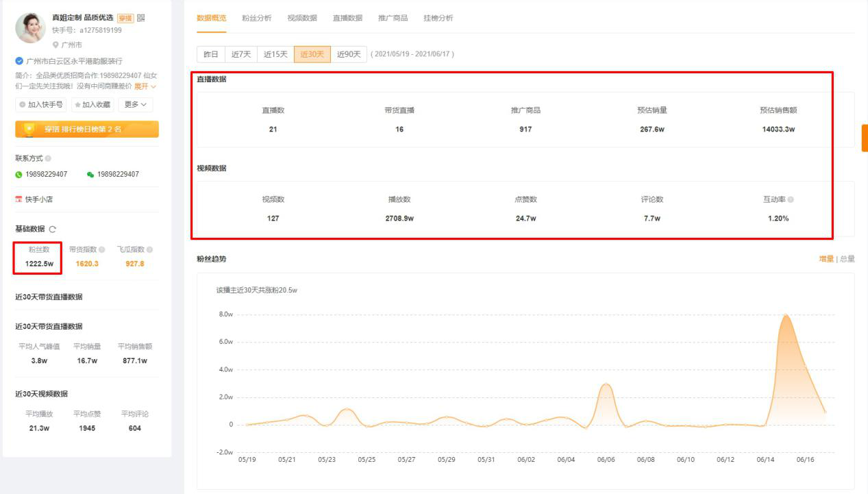Screen dimensions: 868x494
Task: Click the help icon next to 带货指数
Action: [102, 250]
